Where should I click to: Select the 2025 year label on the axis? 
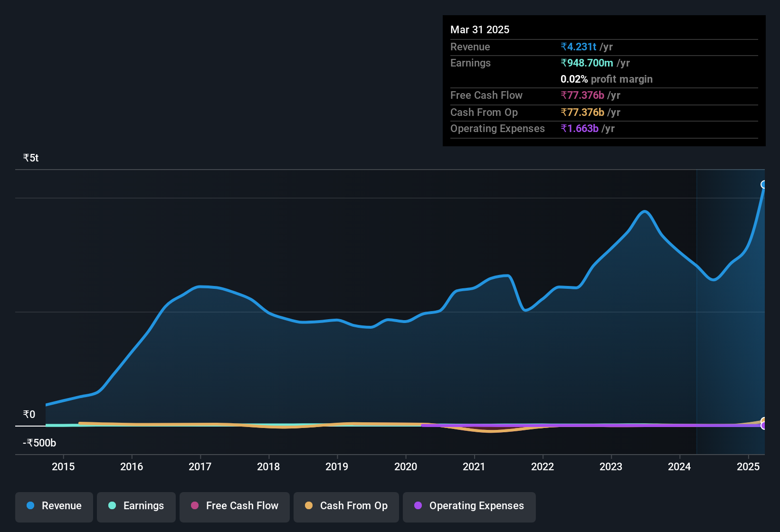[x=749, y=467]
